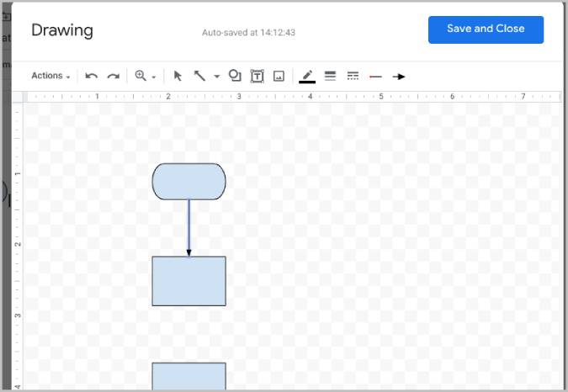
Task: Open the line dash style options
Action: 353,76
